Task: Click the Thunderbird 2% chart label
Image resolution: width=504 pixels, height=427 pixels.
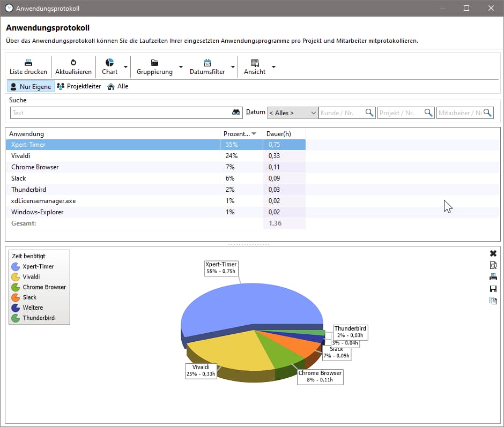Action: click(350, 332)
